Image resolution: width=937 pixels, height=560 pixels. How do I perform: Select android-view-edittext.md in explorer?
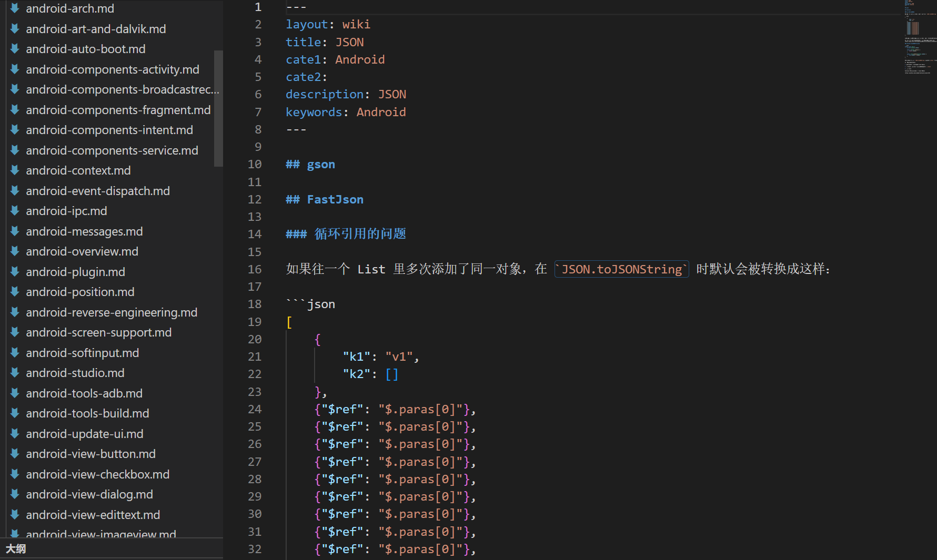coord(93,515)
